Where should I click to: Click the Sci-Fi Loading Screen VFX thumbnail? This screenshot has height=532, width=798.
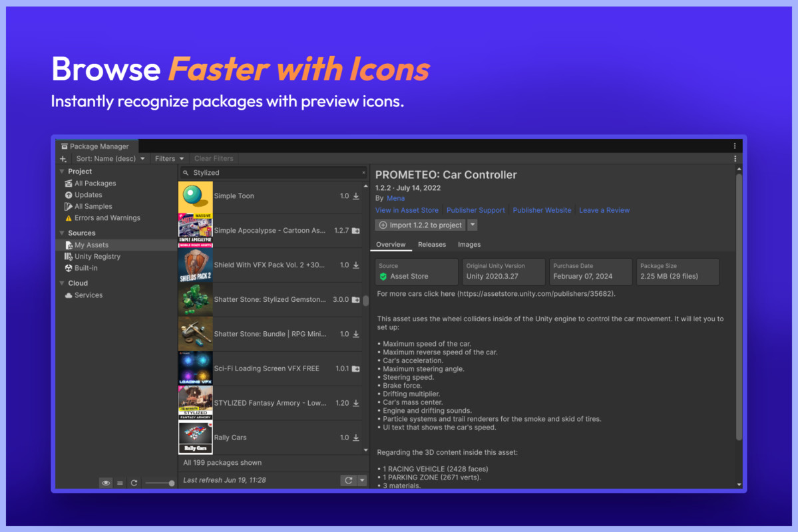(x=196, y=368)
